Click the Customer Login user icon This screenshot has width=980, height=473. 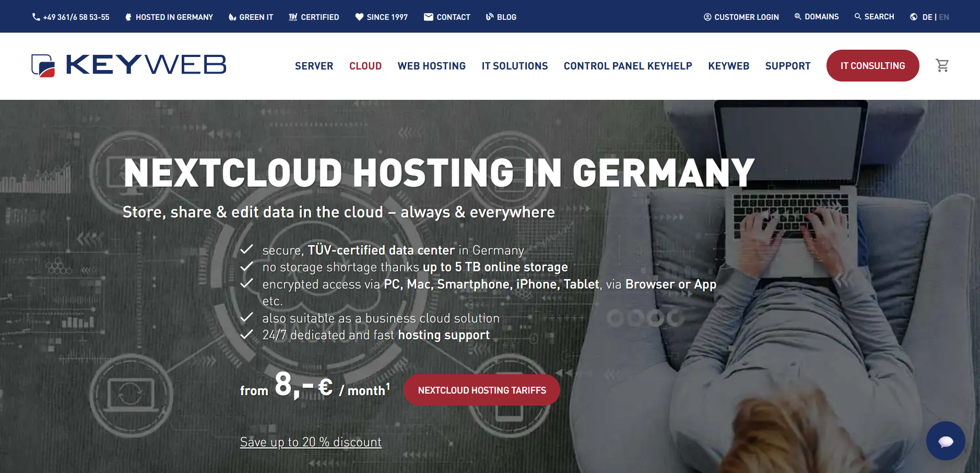(707, 17)
